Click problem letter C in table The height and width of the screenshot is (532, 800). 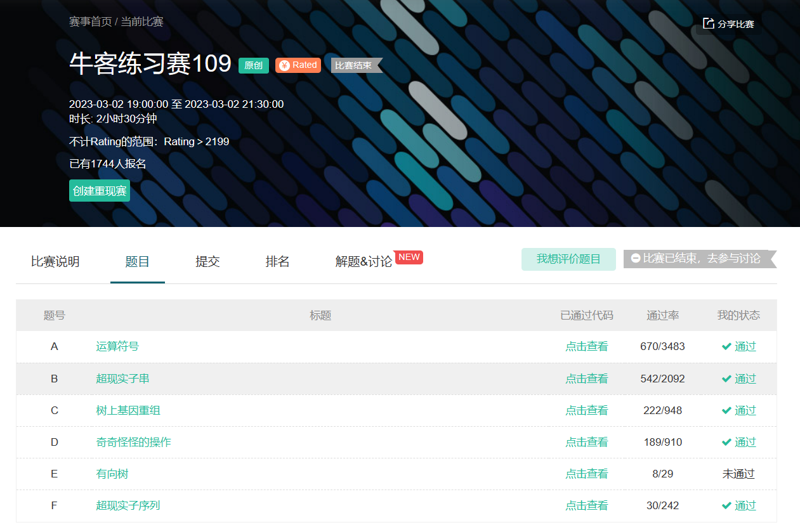tap(55, 410)
